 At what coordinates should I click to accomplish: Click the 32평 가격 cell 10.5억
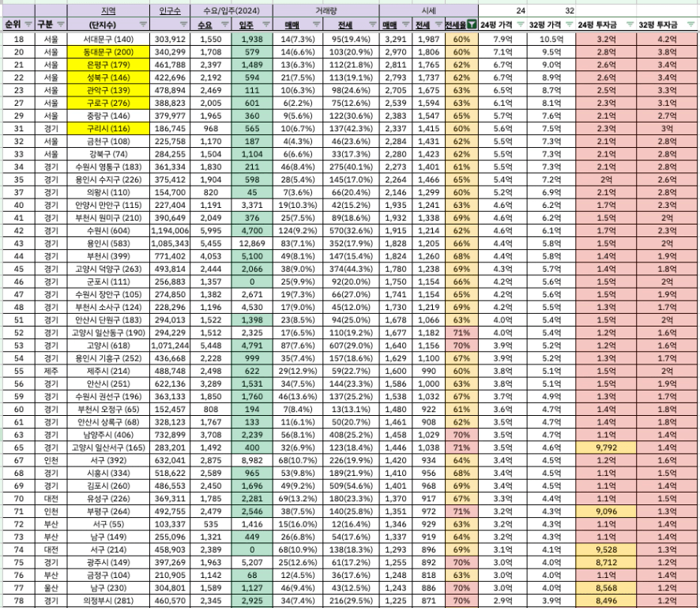(x=551, y=40)
